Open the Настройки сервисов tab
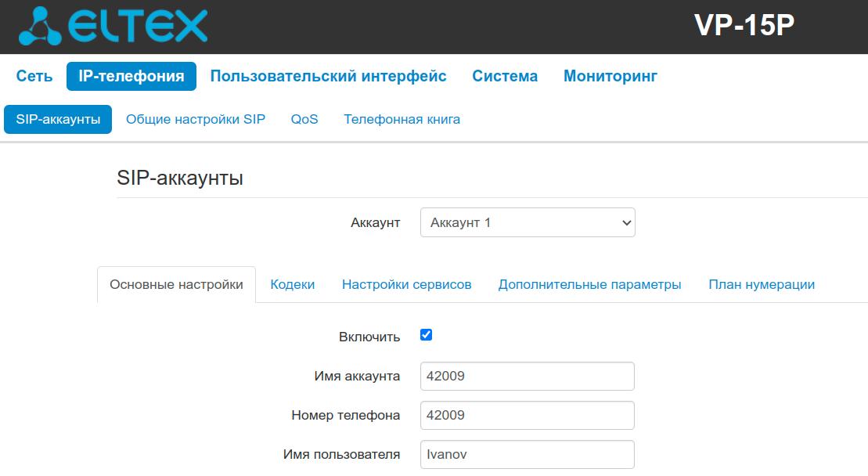 point(406,284)
